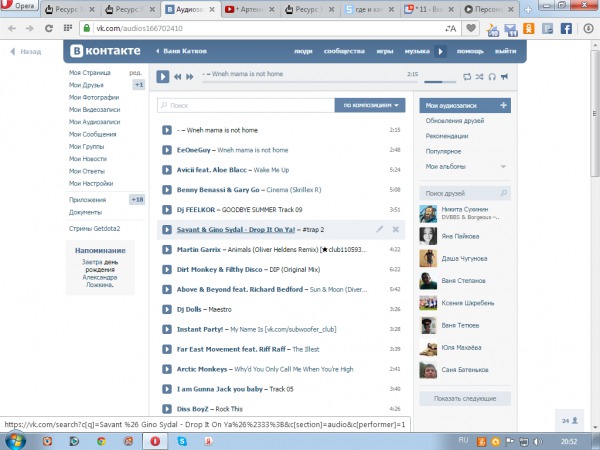Switch to the YouTube Артем tab
The height and width of the screenshot is (450, 600).
[250, 10]
